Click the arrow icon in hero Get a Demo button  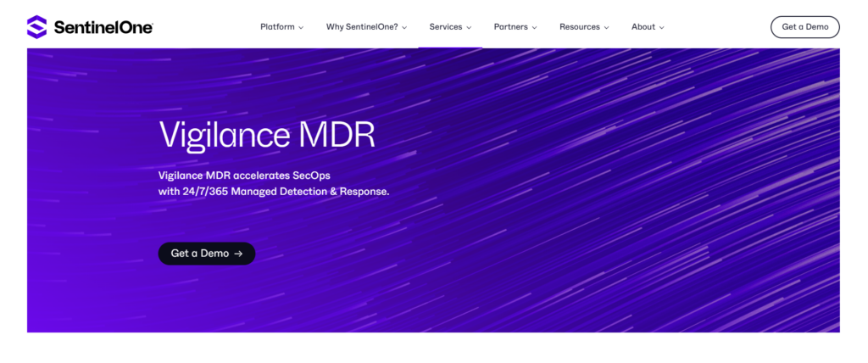pos(238,254)
